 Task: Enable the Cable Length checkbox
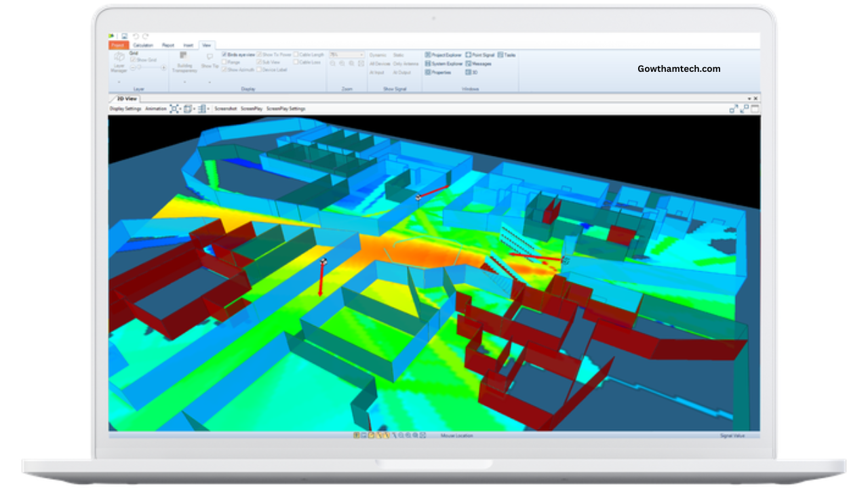pyautogui.click(x=296, y=54)
